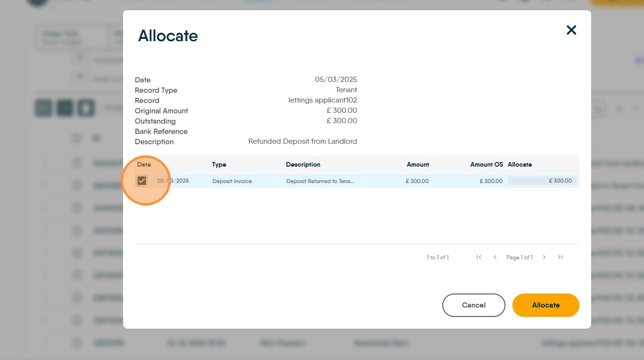Sort by Date column header
This screenshot has width=644, height=360.
point(144,165)
